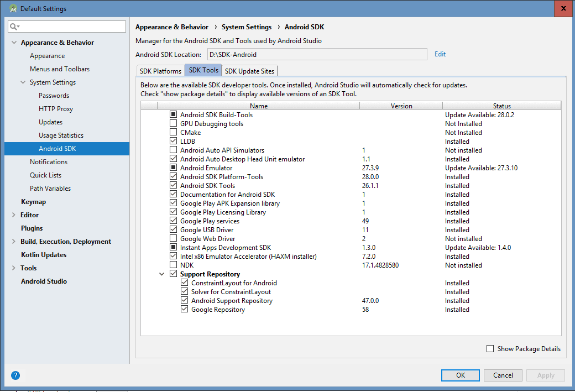Image resolution: width=575 pixels, height=392 pixels.
Task: Toggle Instant Apps Development SDK checkbox
Action: [174, 247]
